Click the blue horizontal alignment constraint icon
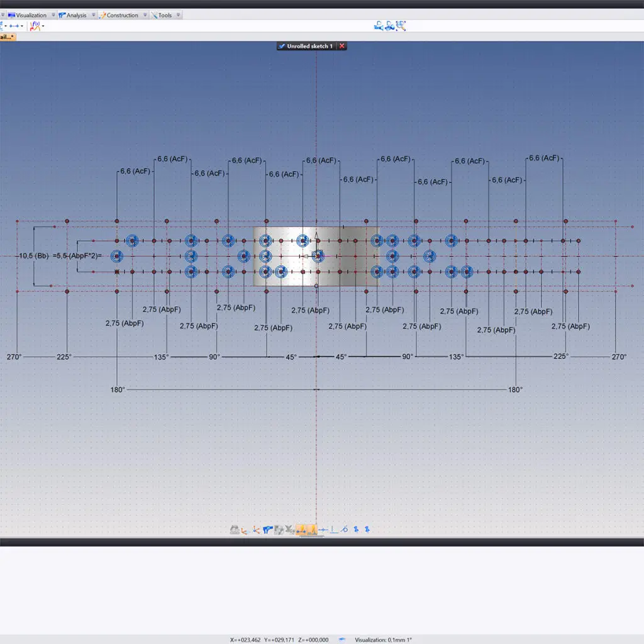 323,530
